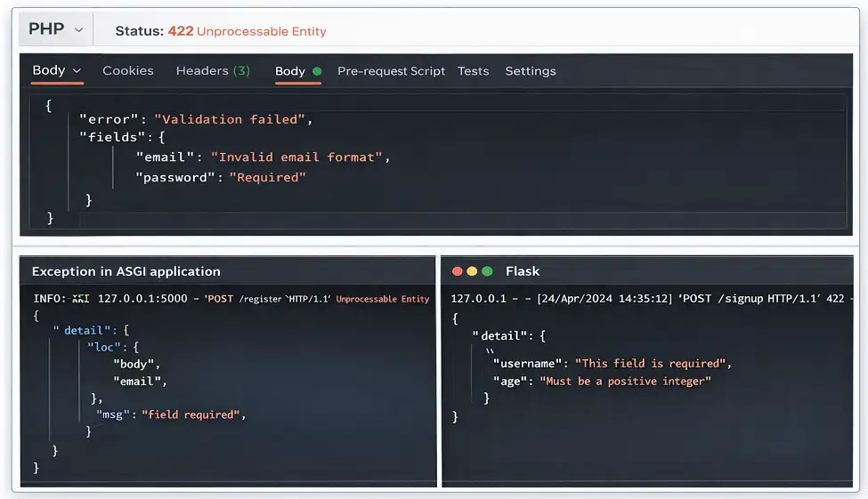Viewport: 868px width, 499px height.
Task: Switch to the Tests tab
Action: coord(473,71)
